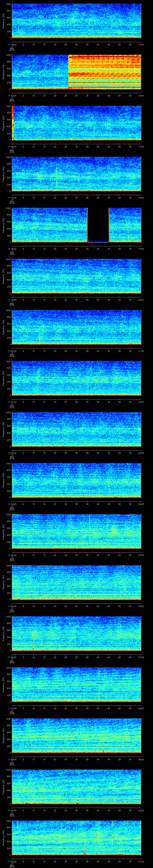Click the spectrogram starting at 11:25:00
153x868 pixels.
coord(76,583)
